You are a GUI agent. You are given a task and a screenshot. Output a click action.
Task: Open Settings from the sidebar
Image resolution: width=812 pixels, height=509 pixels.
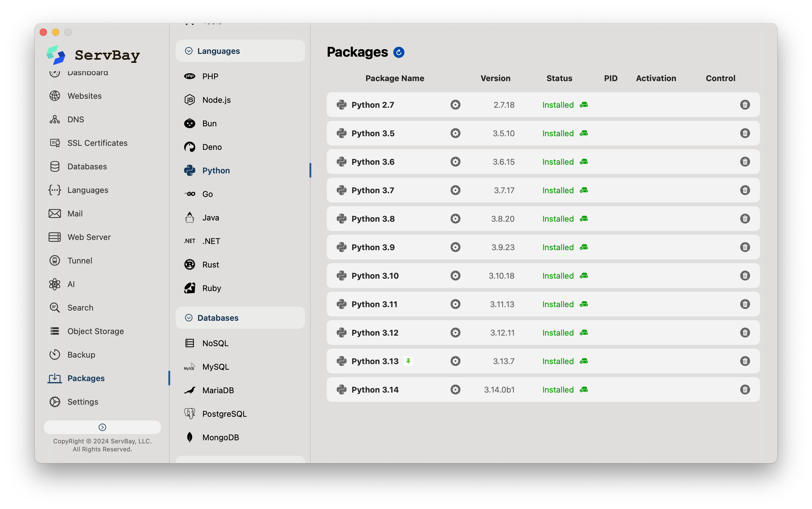[x=83, y=402]
